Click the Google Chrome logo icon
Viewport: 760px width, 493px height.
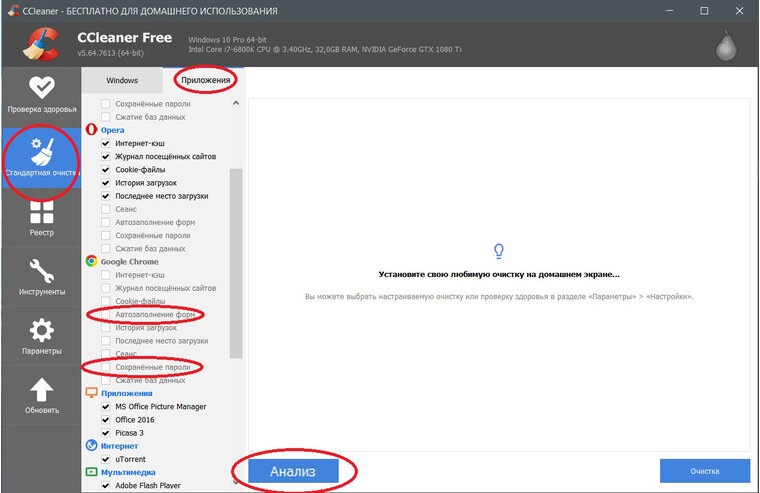pyautogui.click(x=91, y=261)
